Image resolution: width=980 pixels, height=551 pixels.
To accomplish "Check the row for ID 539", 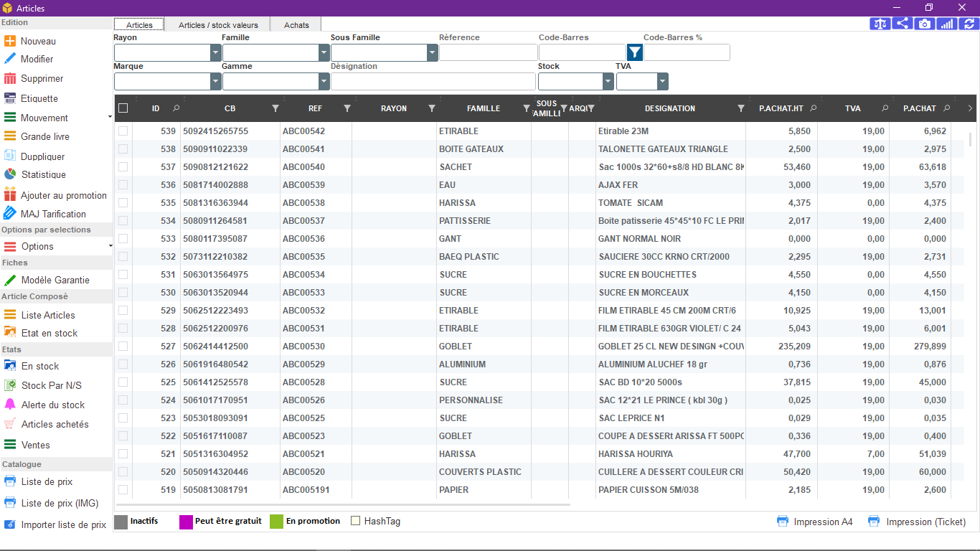I will pos(123,131).
